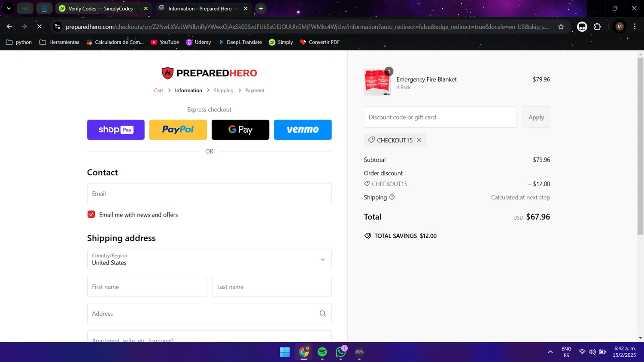Open the python bookmarks folder

click(x=19, y=42)
